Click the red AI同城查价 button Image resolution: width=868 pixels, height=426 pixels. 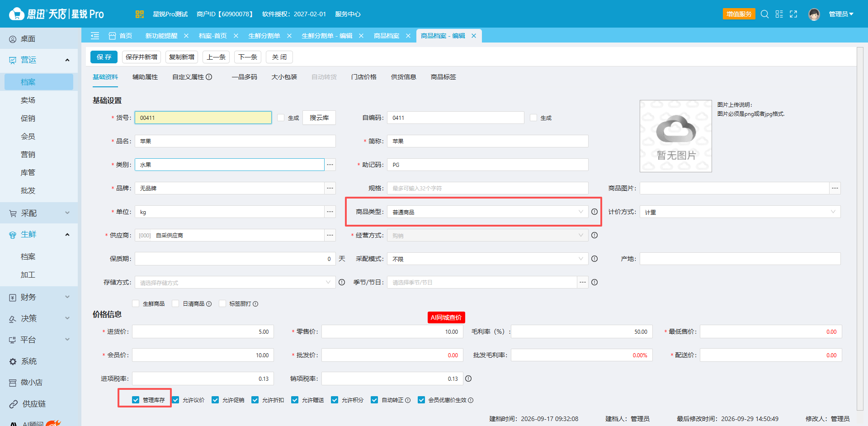pos(446,317)
